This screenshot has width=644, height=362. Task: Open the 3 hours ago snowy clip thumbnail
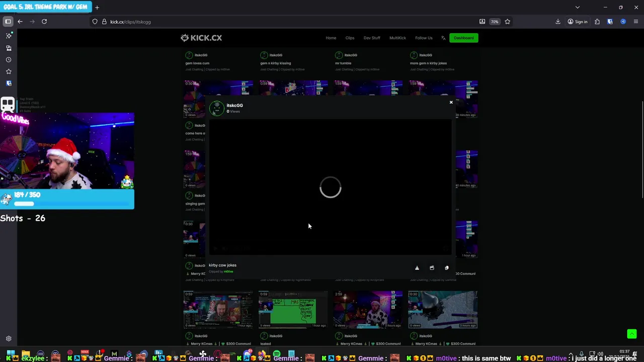coord(443,310)
